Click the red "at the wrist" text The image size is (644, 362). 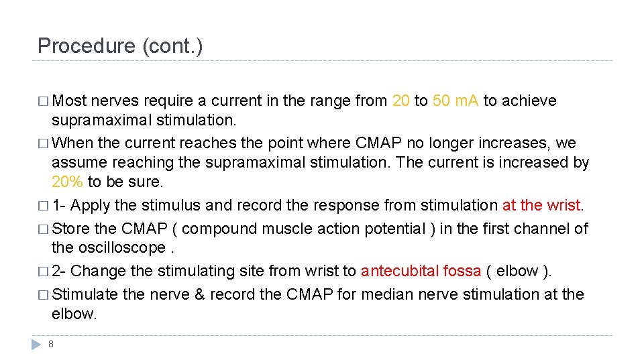[541, 206]
